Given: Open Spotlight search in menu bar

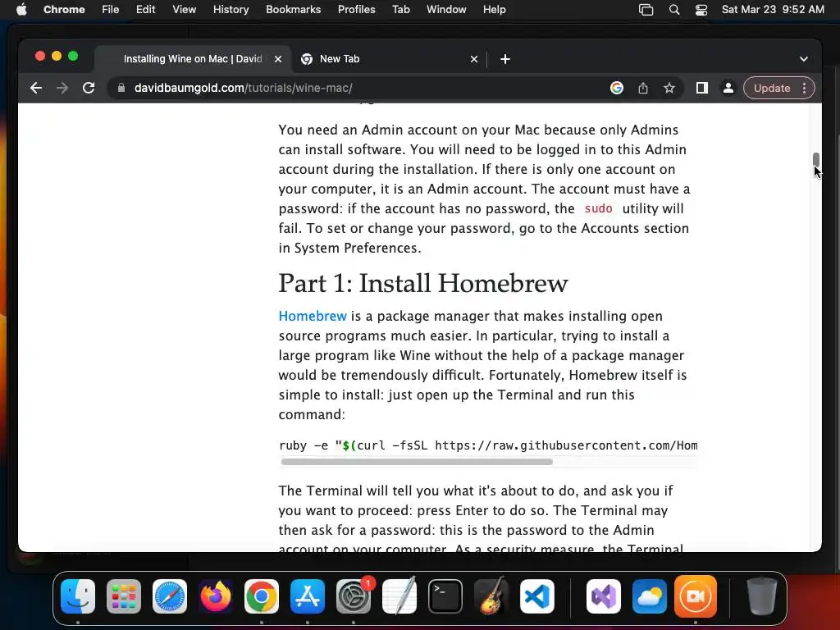Looking at the screenshot, I should (674, 10).
